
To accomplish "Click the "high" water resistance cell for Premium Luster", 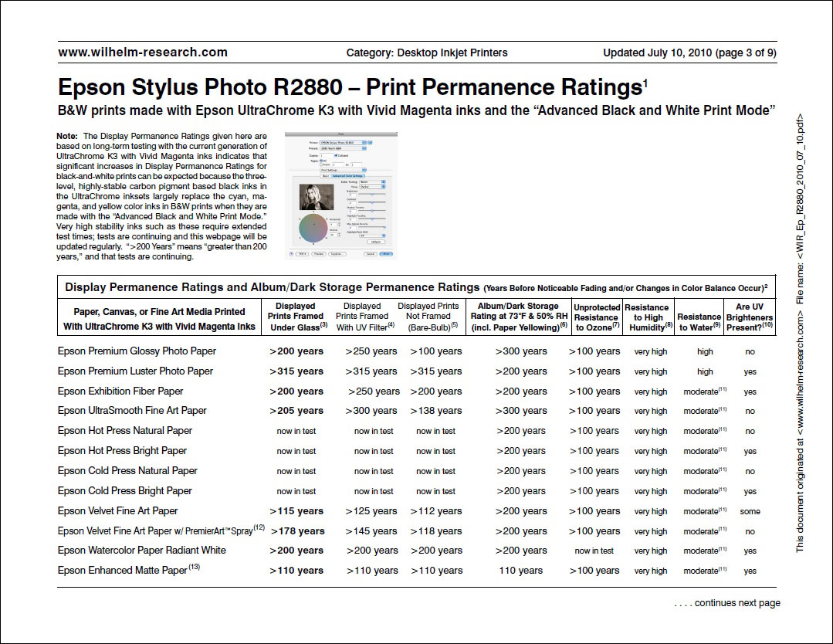I will (705, 372).
